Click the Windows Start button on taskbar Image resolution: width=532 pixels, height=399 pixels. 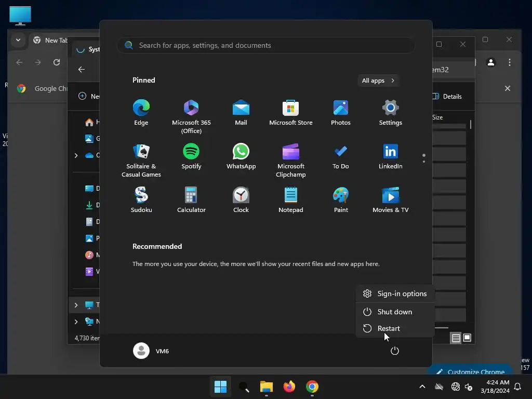[220, 387]
